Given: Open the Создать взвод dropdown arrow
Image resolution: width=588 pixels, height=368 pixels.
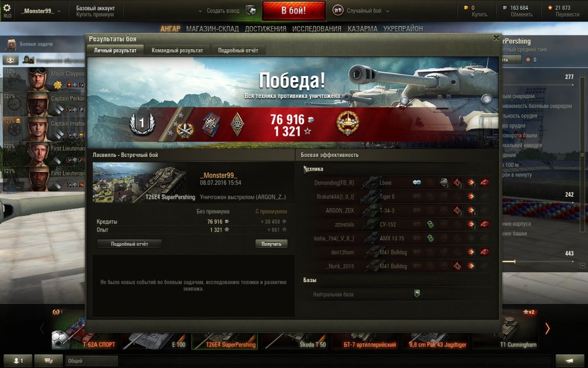Looking at the screenshot, I should [x=200, y=11].
